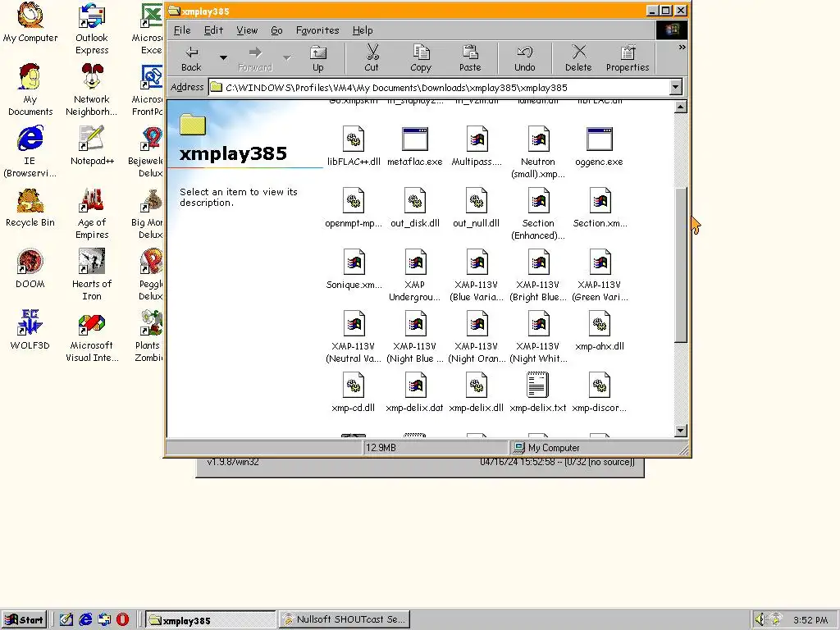Open the File menu
This screenshot has height=630, width=840.
coord(182,30)
